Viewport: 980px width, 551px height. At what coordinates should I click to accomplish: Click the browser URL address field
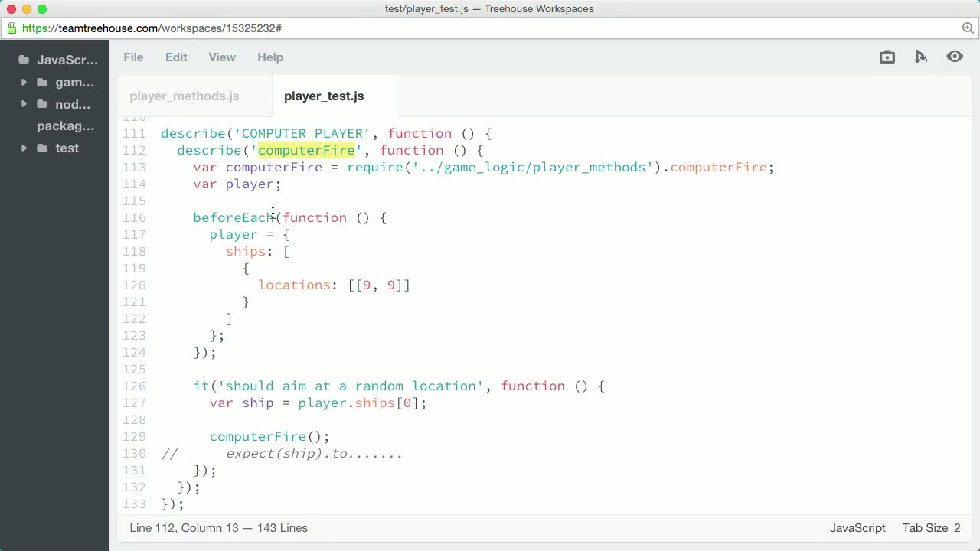click(490, 28)
